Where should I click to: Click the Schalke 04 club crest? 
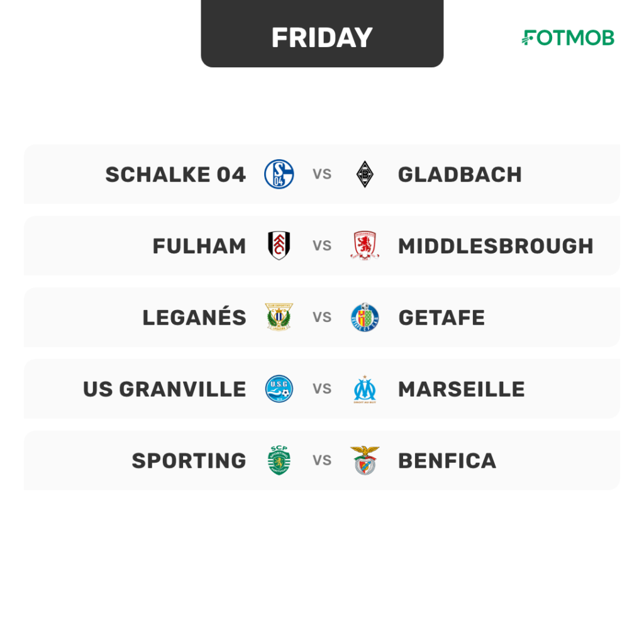click(x=279, y=174)
